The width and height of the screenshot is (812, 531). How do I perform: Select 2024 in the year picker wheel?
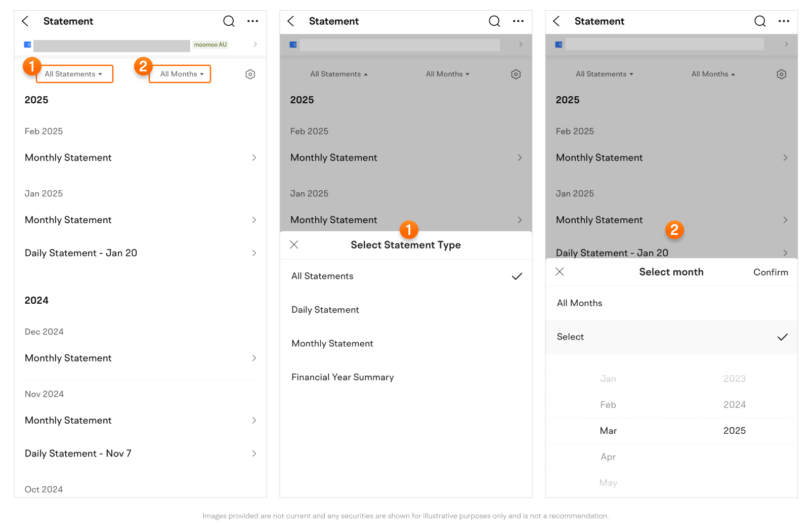tap(734, 404)
